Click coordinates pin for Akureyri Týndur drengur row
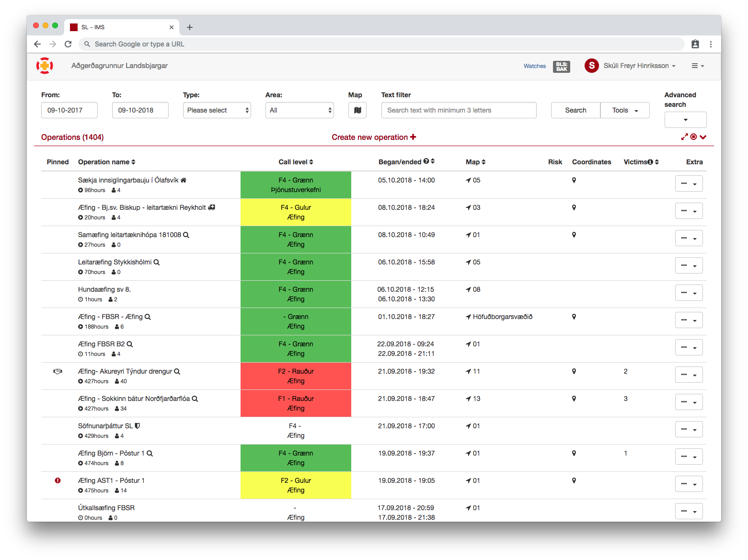 tap(574, 371)
